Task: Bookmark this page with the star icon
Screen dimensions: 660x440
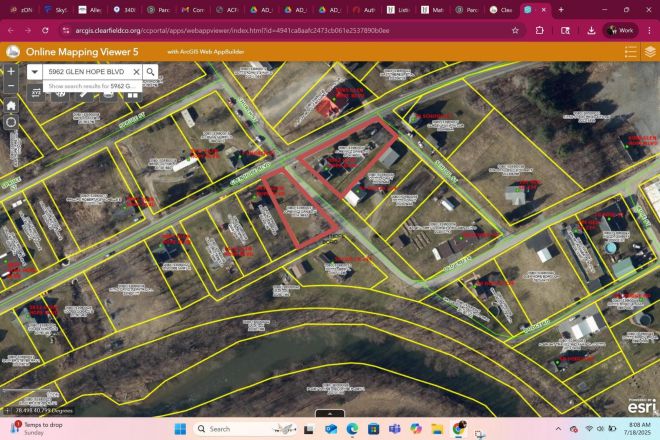Action: (515, 30)
